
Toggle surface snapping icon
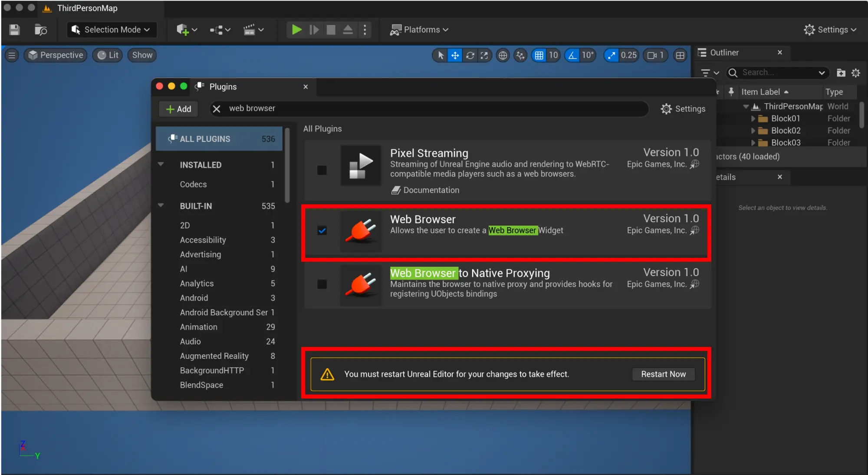coord(520,55)
